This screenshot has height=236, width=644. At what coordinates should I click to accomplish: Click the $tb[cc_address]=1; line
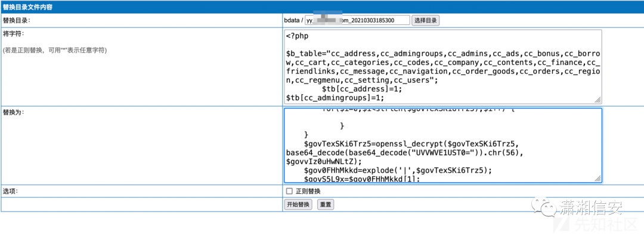tap(362, 89)
